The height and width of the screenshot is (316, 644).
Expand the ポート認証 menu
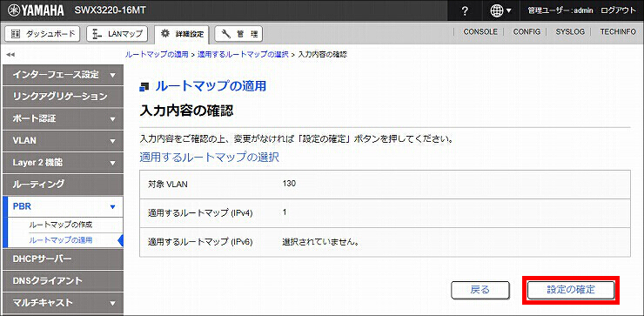(x=63, y=118)
